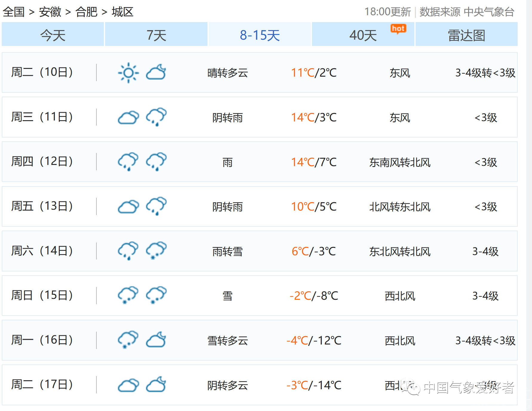532x411 pixels.
Task: Click the 10℃/5℃ temperature
Action: [314, 207]
